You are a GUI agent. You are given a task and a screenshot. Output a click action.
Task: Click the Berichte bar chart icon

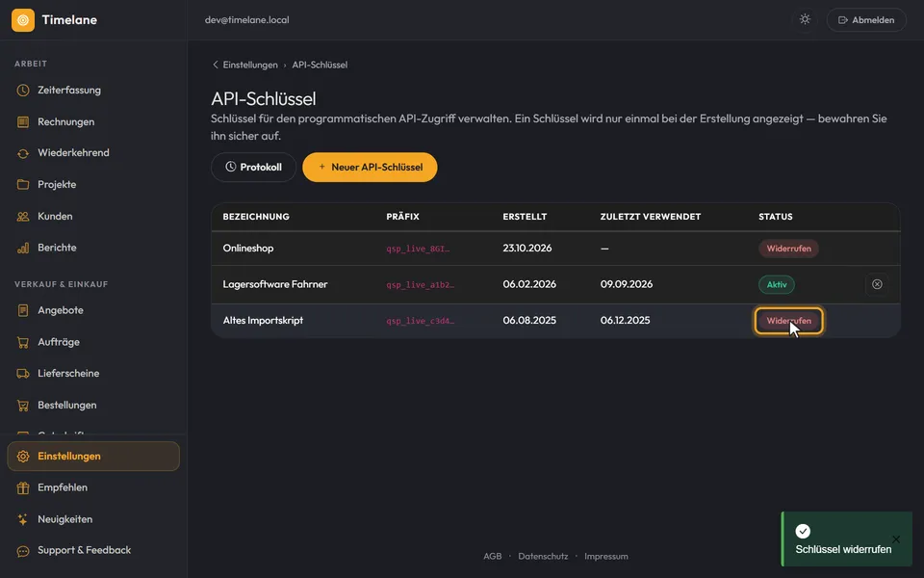point(23,248)
